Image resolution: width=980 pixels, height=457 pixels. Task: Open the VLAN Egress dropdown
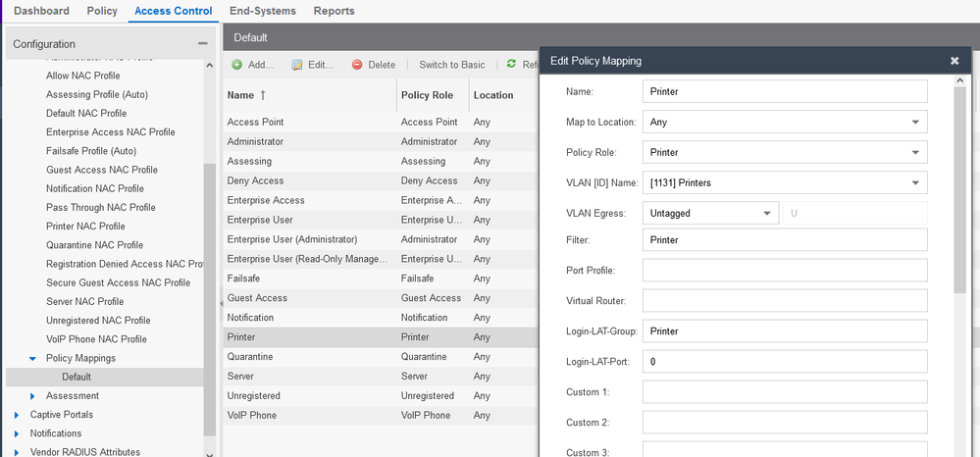766,213
